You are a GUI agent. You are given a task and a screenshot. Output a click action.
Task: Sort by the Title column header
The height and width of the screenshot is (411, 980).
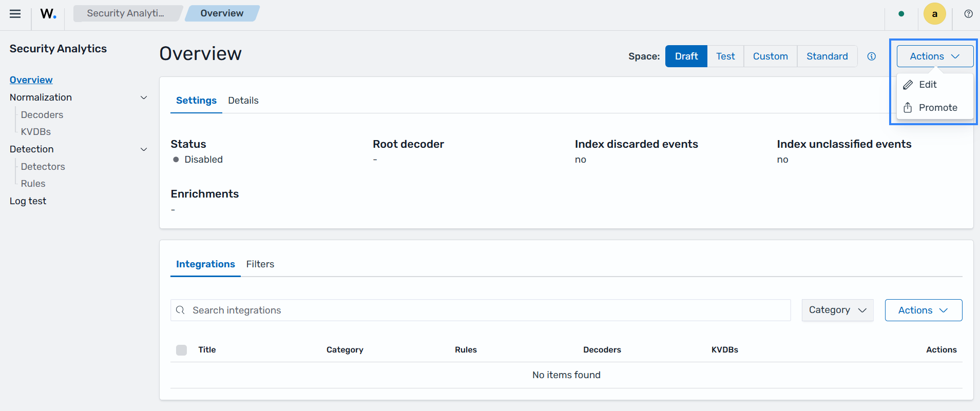(207, 350)
